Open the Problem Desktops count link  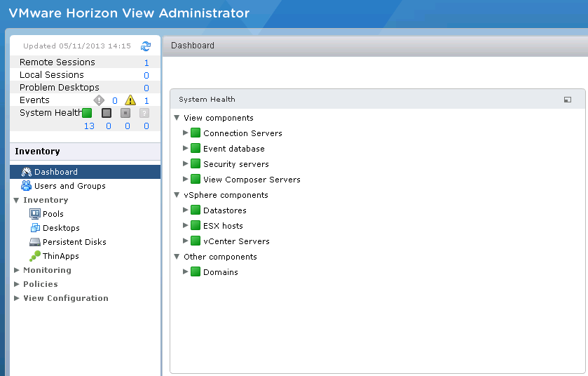coord(146,88)
